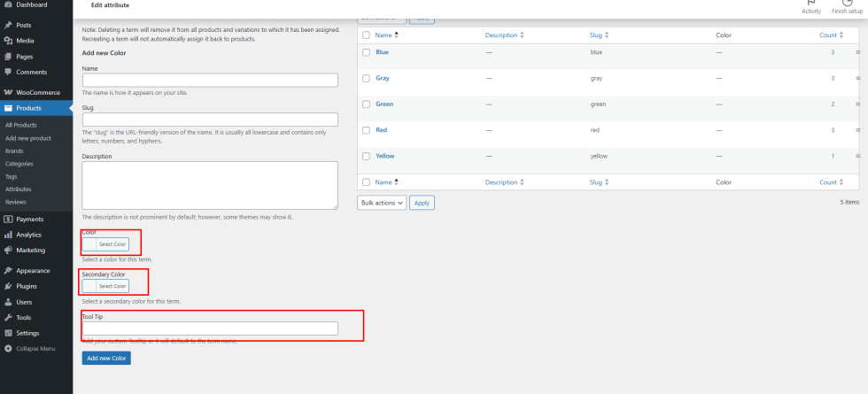Open the Red term link

pyautogui.click(x=381, y=130)
